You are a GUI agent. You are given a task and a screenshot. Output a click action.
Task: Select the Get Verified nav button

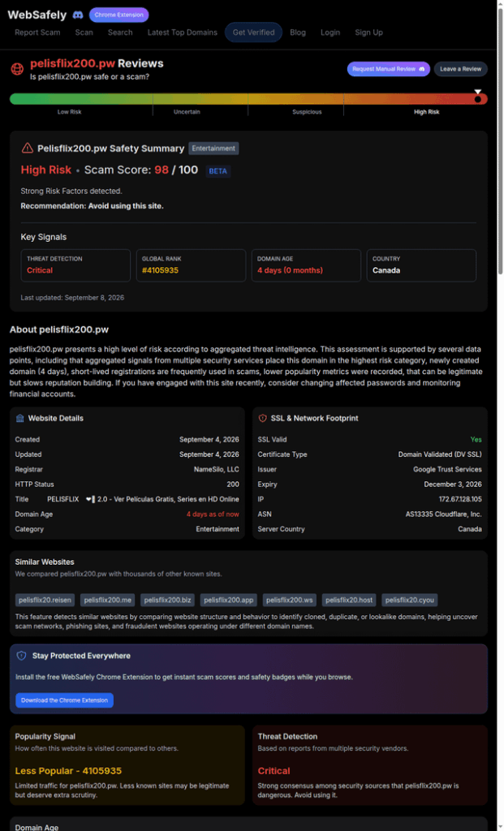253,32
